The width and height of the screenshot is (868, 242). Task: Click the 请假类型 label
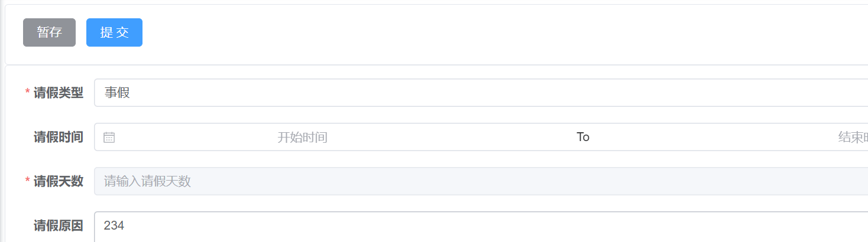coord(58,93)
